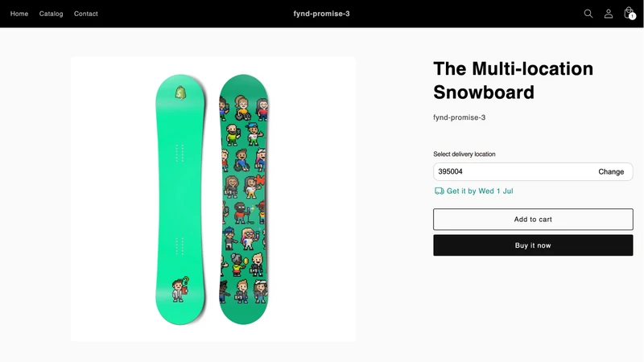
Task: Click the delivery truck icon
Action: click(x=439, y=191)
